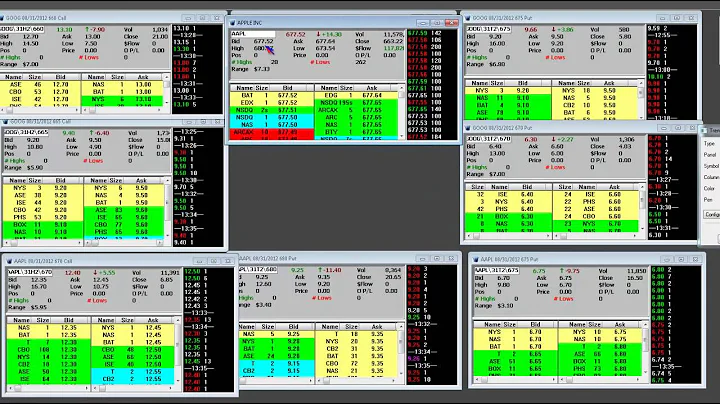This screenshot has width=720, height=404.
Task: Click Ask column header in GOOG 665 Call window
Action: click(141, 180)
